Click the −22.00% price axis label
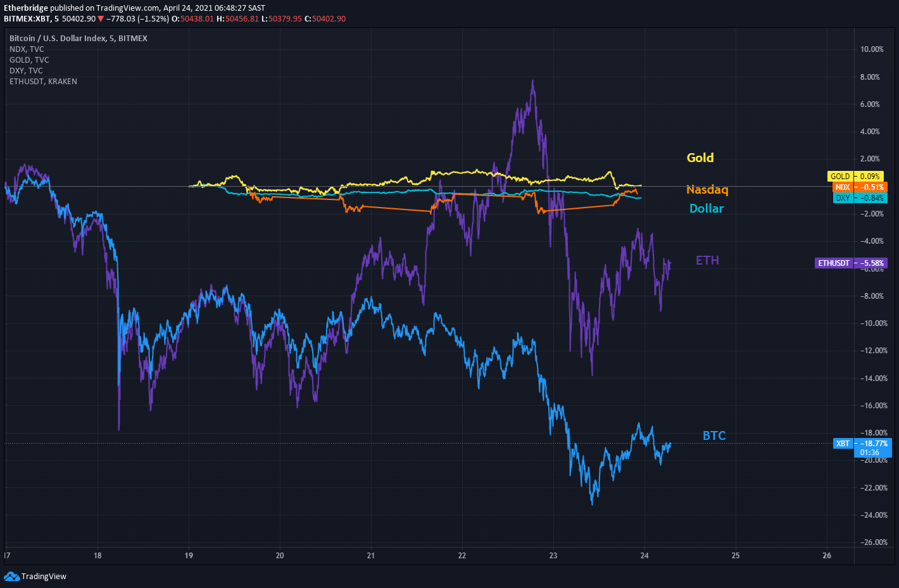This screenshot has width=899, height=588. [874, 488]
